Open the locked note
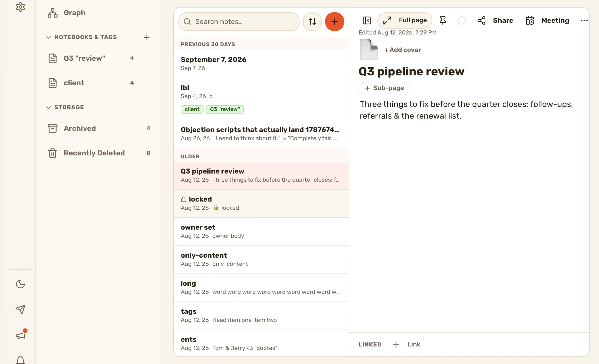The width and height of the screenshot is (599, 364). pyautogui.click(x=261, y=204)
